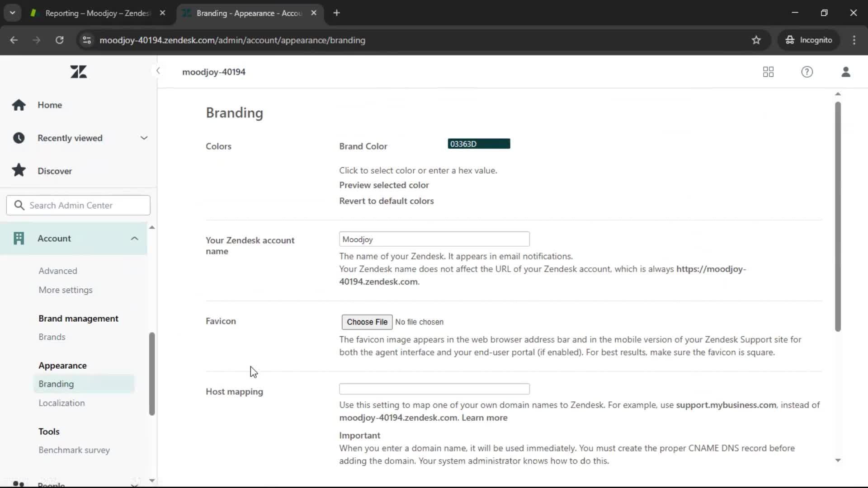The image size is (868, 488).
Task: Click the Home label in sidebar
Action: [x=50, y=105]
